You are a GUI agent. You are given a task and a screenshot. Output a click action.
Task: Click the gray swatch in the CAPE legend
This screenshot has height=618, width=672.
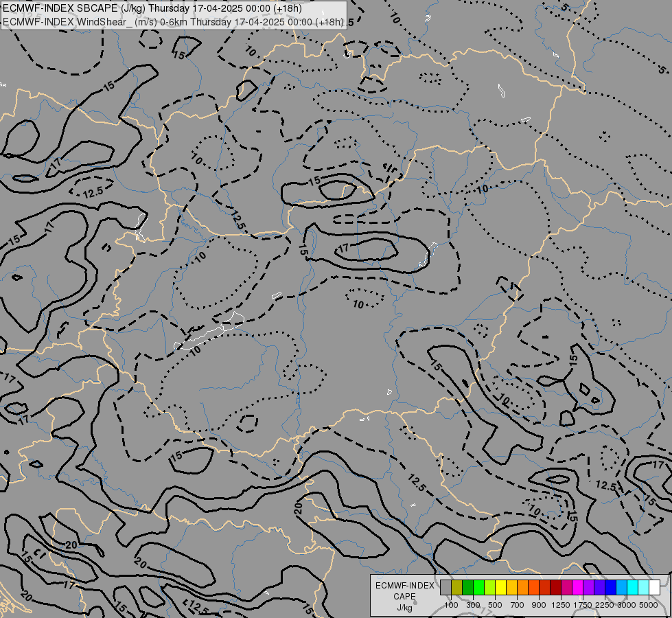(x=445, y=588)
